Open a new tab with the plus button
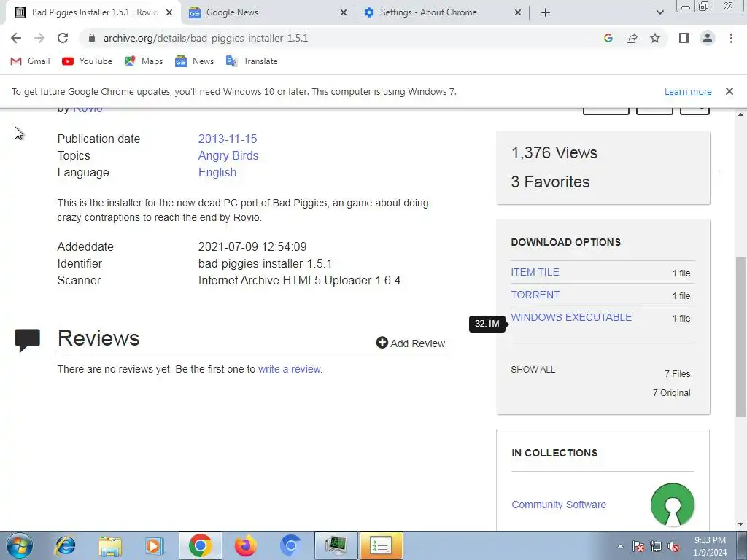This screenshot has height=560, width=747. click(x=546, y=12)
